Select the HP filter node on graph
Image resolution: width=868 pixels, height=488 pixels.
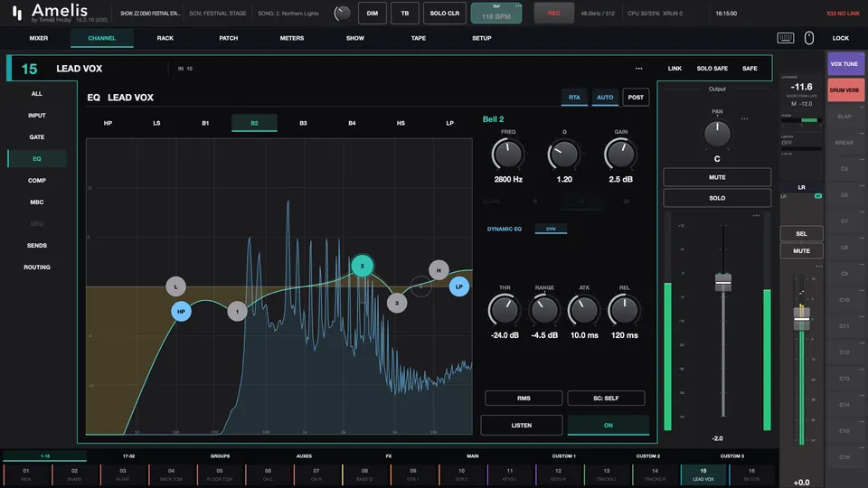(181, 312)
